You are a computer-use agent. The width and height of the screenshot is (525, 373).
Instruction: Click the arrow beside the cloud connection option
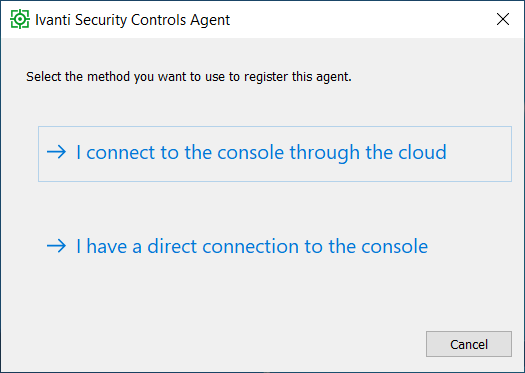pos(56,152)
